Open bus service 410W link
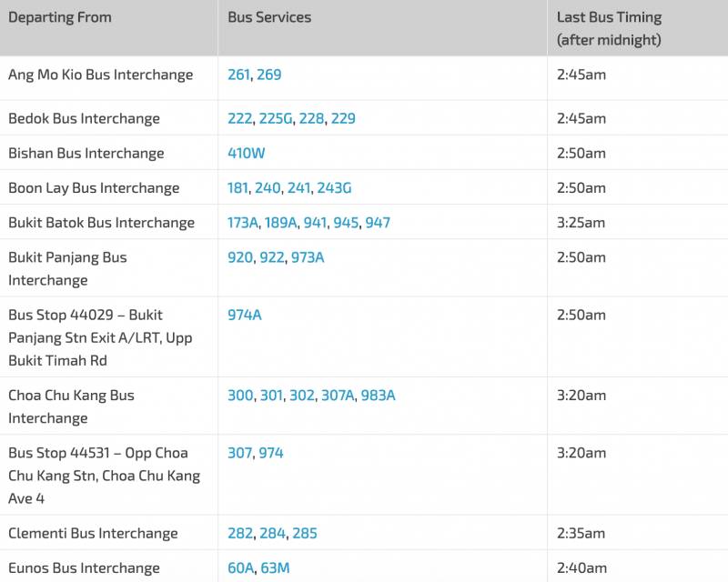 [x=246, y=153]
